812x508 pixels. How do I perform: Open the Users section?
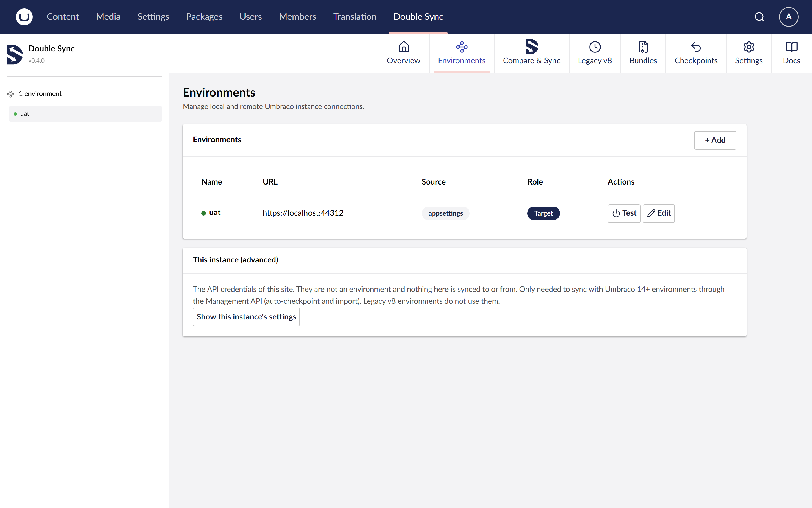coord(251,17)
